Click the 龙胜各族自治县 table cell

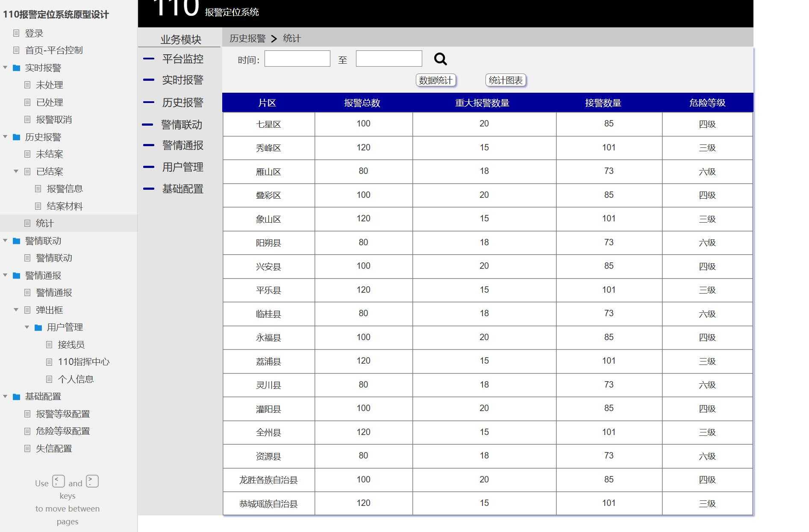pos(269,480)
